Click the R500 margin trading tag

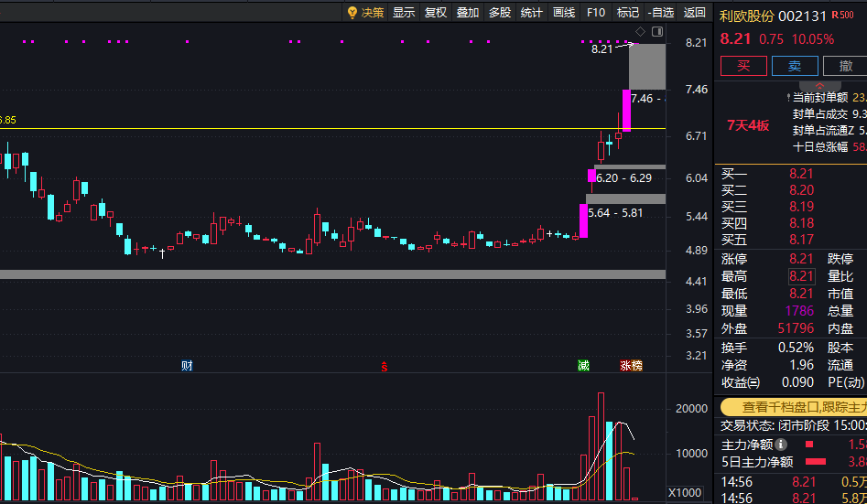pyautogui.click(x=842, y=15)
